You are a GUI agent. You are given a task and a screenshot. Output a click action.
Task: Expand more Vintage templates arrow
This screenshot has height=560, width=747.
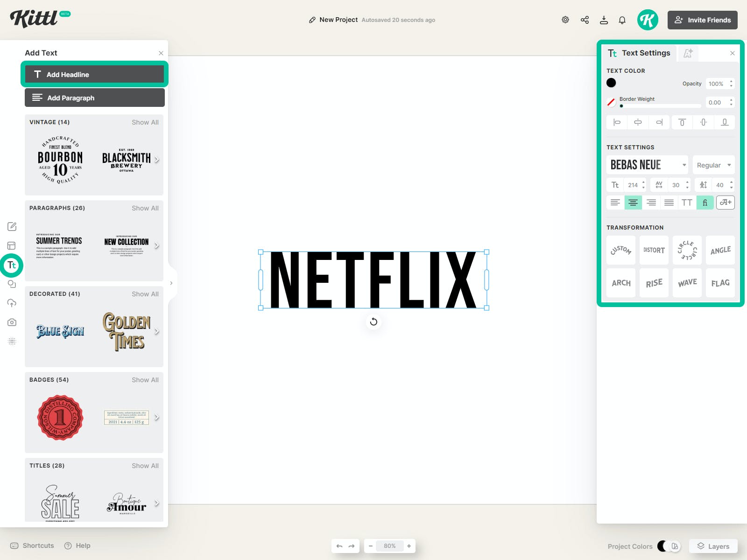157,160
